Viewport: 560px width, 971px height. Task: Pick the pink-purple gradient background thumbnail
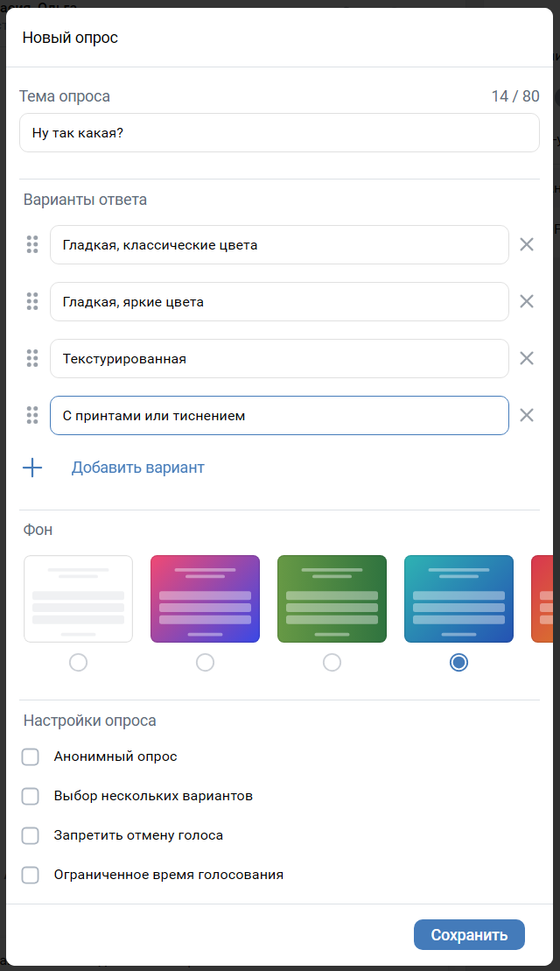[x=205, y=599]
